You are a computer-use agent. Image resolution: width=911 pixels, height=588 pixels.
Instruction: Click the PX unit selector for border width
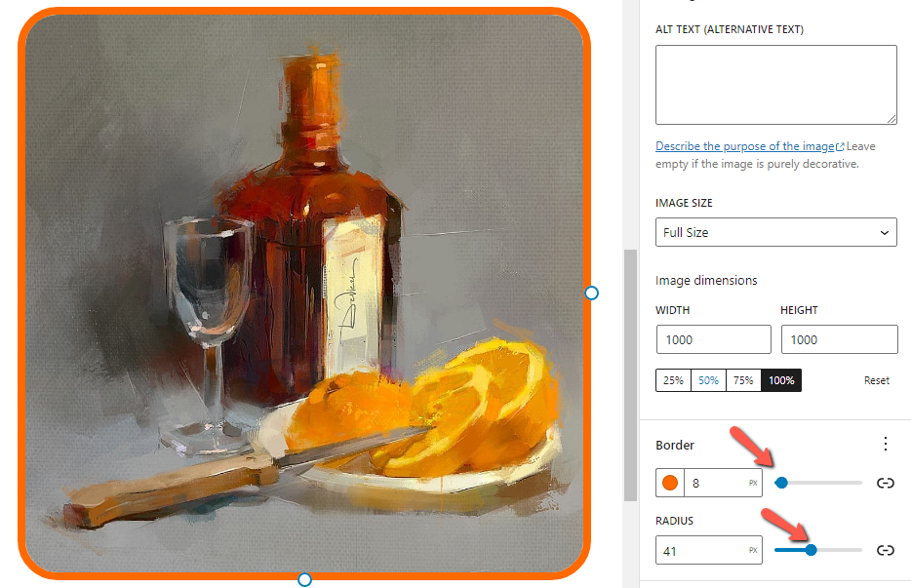753,483
